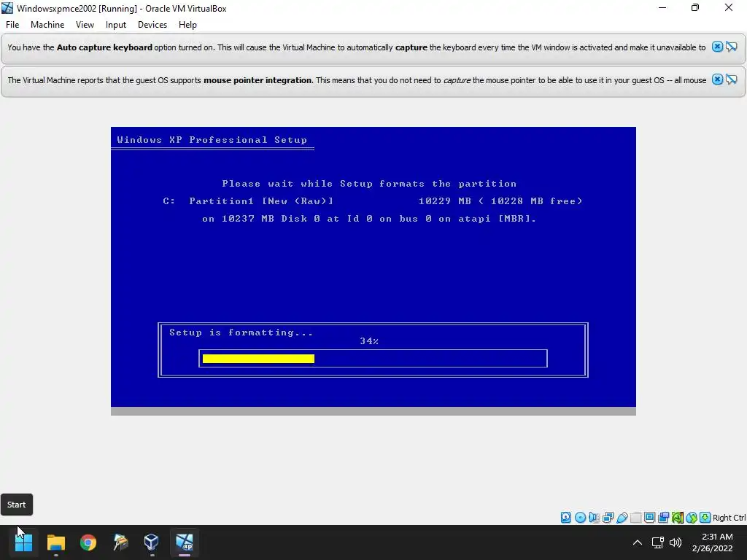Open File Explorer from the taskbar

pos(55,542)
